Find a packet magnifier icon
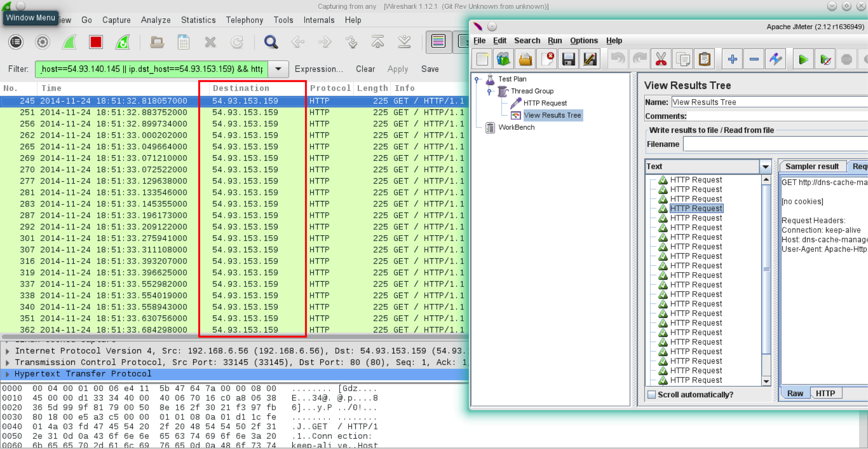 click(x=271, y=42)
